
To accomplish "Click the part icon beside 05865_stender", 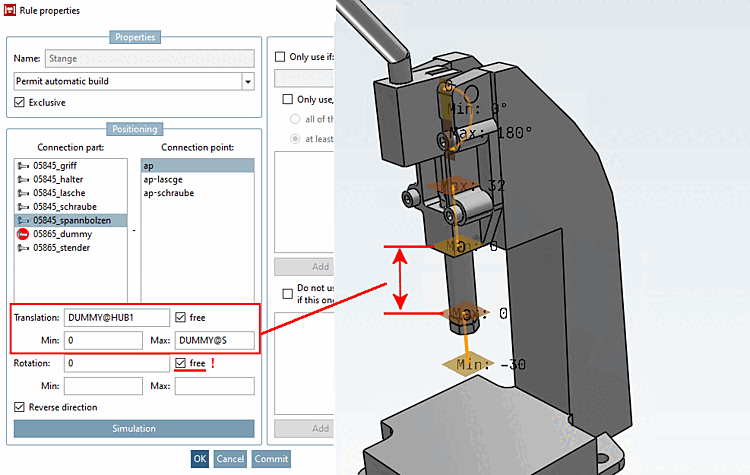I will (23, 248).
